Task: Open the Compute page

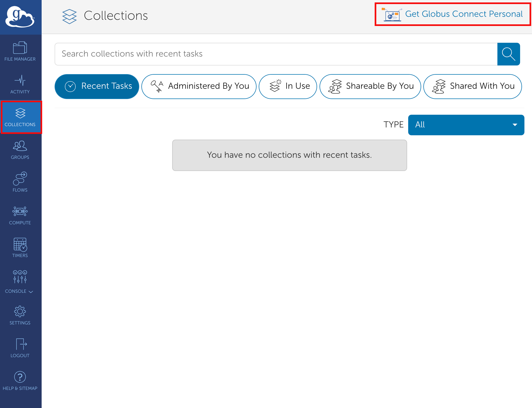Action: (20, 215)
